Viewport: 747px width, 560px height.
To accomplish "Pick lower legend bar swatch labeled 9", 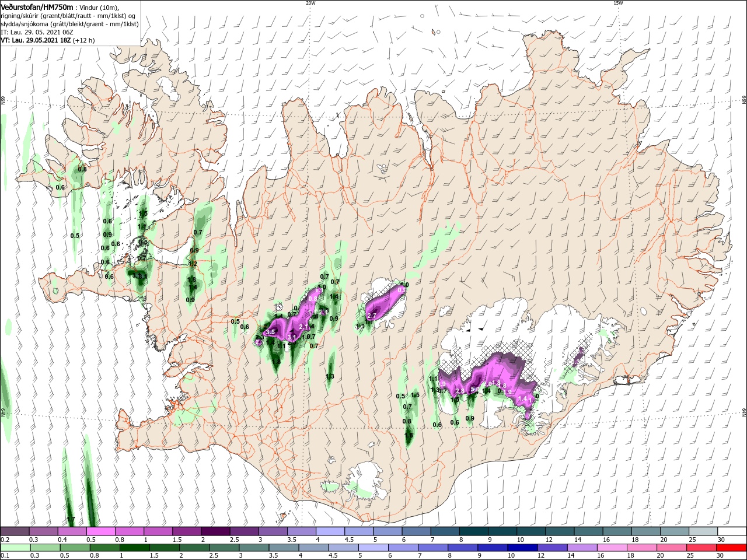I will 493,548.
